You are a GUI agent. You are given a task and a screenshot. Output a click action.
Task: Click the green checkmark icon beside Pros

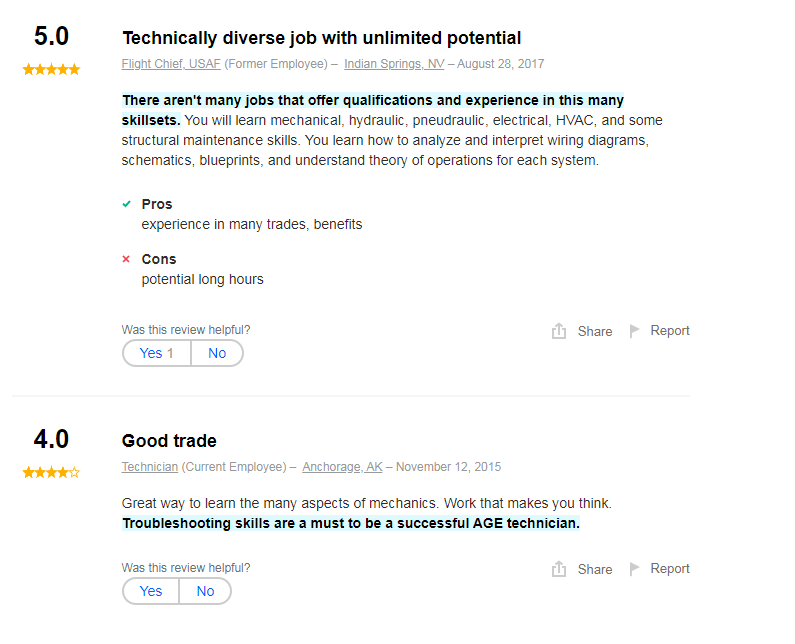click(x=127, y=204)
